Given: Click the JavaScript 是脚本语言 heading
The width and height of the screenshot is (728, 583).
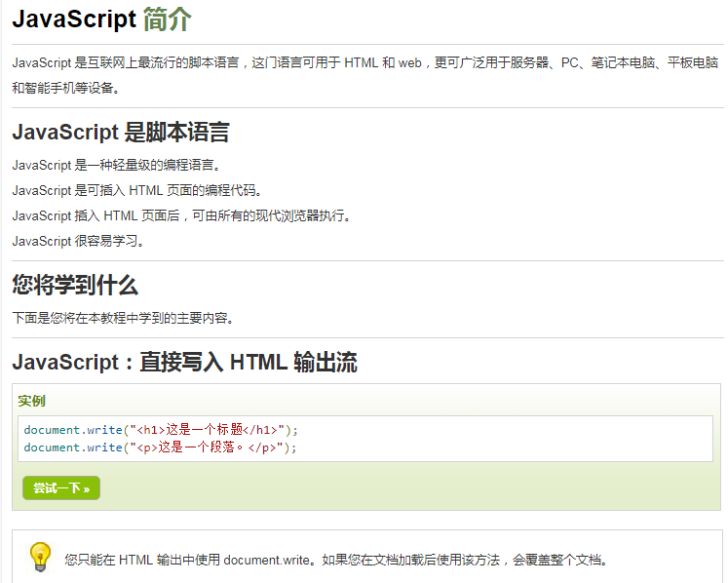Looking at the screenshot, I should [121, 133].
